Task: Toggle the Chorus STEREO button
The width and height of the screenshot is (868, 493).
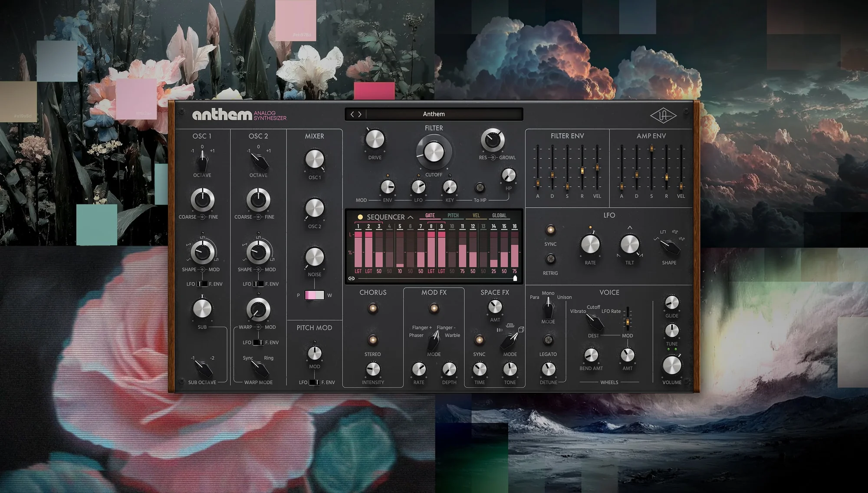Action: pos(372,340)
